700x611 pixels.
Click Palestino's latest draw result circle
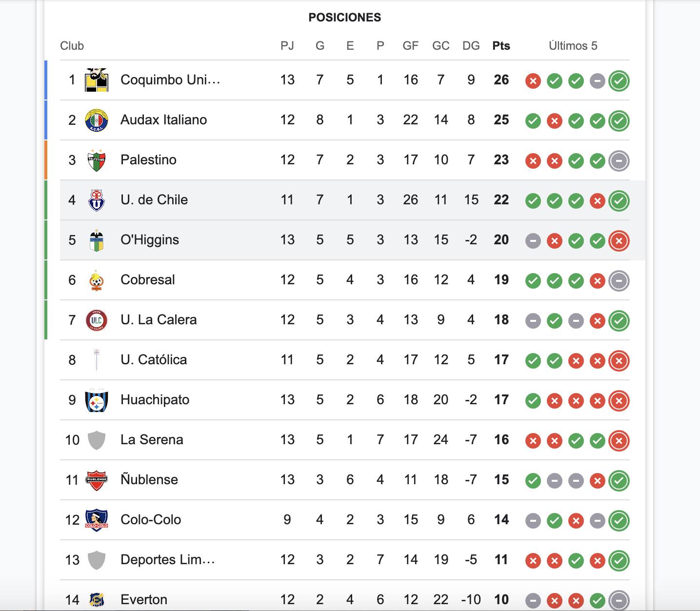(x=619, y=161)
